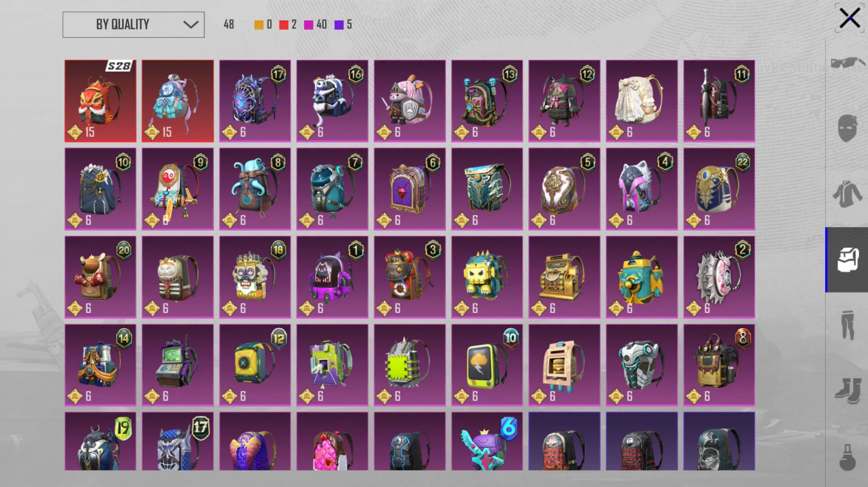Open the grenade category icon
This screenshot has height=487, width=868.
(848, 457)
